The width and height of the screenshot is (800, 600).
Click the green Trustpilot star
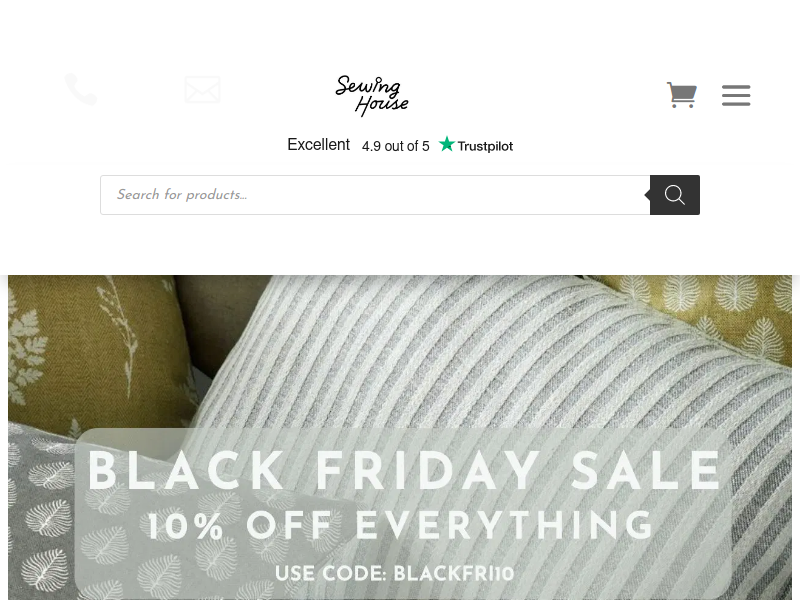tap(446, 144)
